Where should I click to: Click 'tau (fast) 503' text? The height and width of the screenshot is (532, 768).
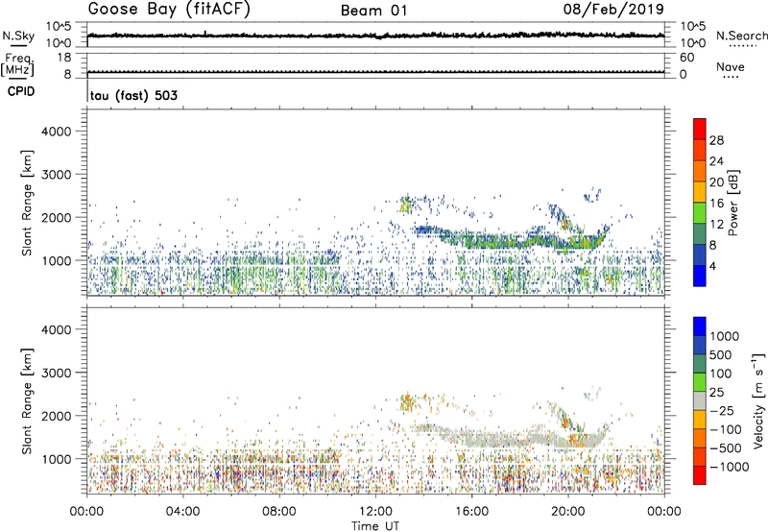(133, 95)
